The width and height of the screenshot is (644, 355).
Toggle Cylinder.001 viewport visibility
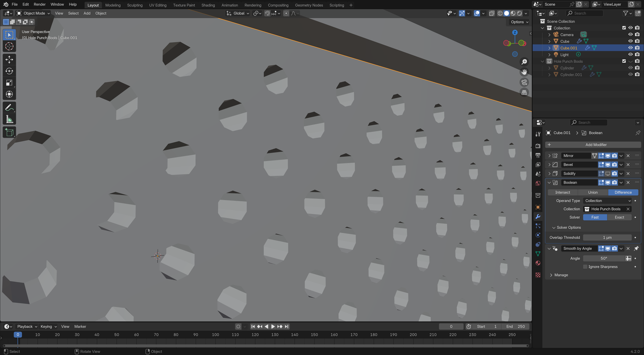630,74
